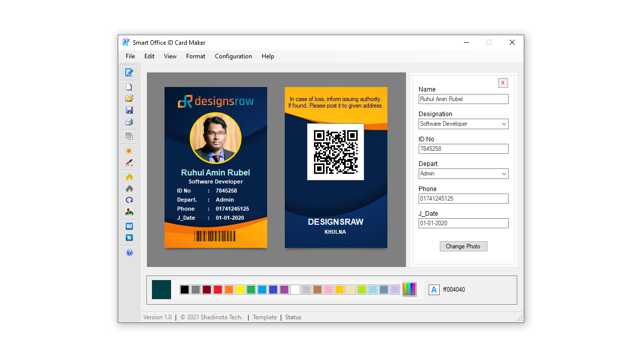Select the brightness adjustment sun icon
The image size is (644, 362).
pos(129,151)
